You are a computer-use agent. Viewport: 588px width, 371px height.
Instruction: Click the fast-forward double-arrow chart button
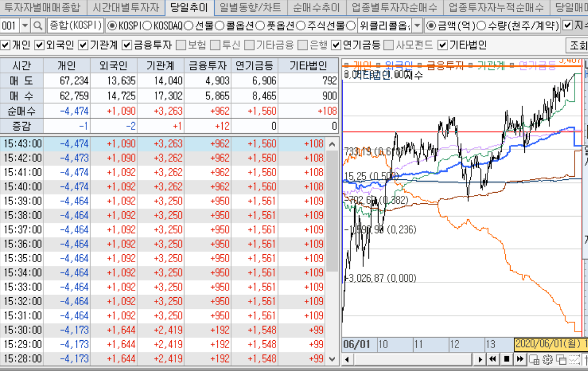[x=520, y=359]
